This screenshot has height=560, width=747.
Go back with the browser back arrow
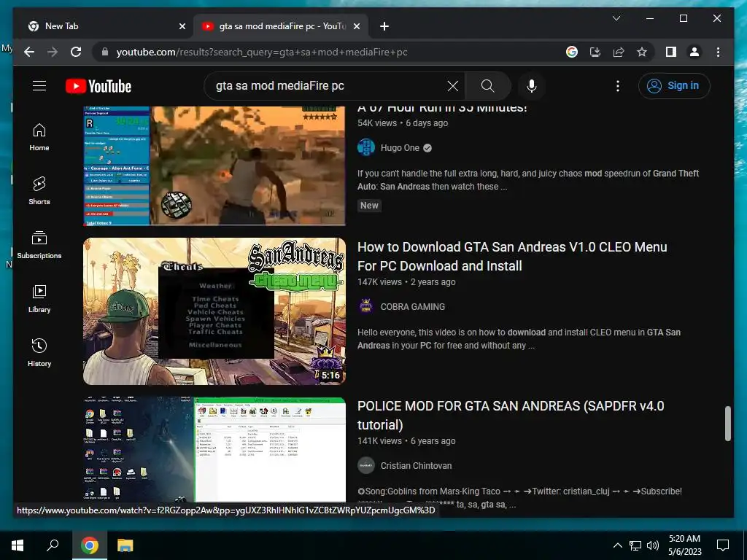tap(29, 52)
